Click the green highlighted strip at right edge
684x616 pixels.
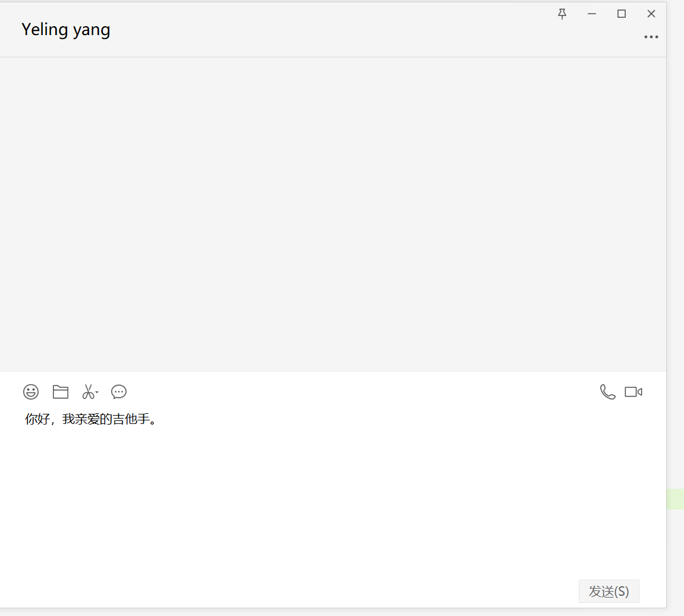(675, 499)
